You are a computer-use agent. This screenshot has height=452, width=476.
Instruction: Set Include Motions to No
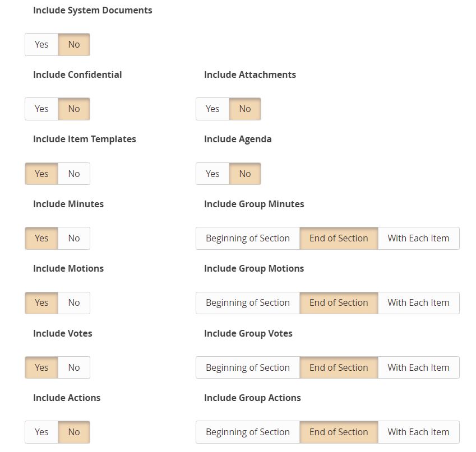74,303
